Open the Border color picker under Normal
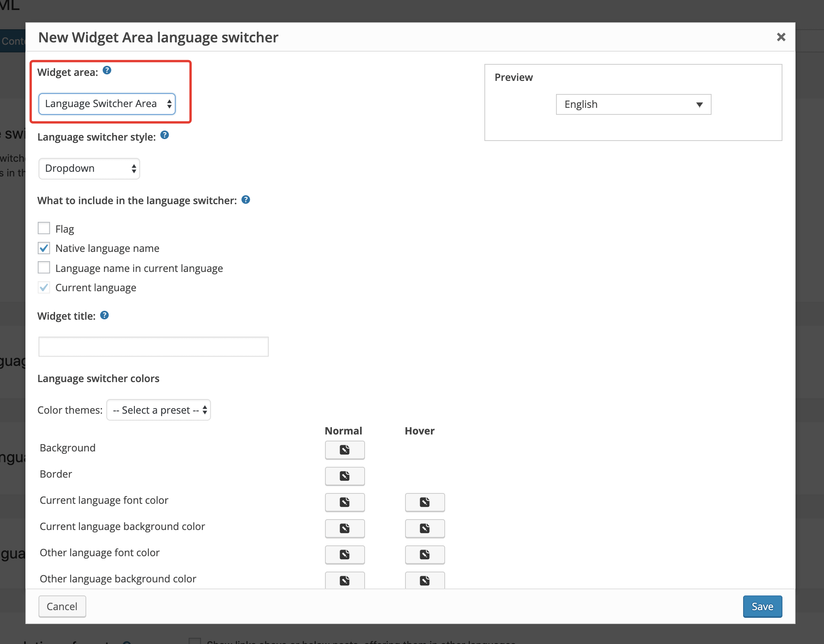 point(345,476)
